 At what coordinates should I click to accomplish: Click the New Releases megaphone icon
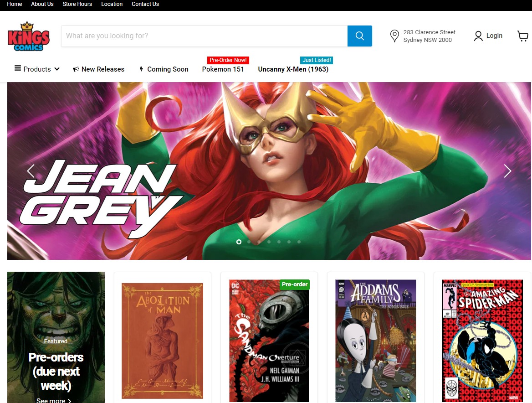pyautogui.click(x=76, y=69)
